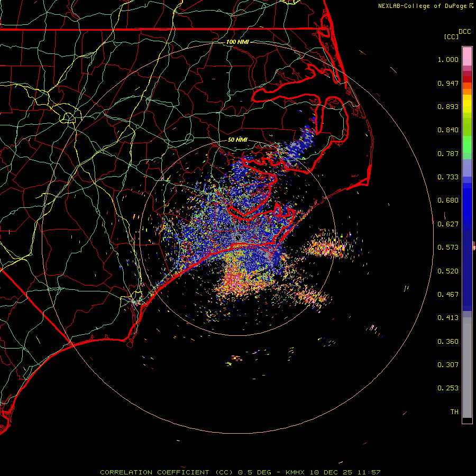
Task: Select the 1.000 legend value
Action: coord(448,59)
